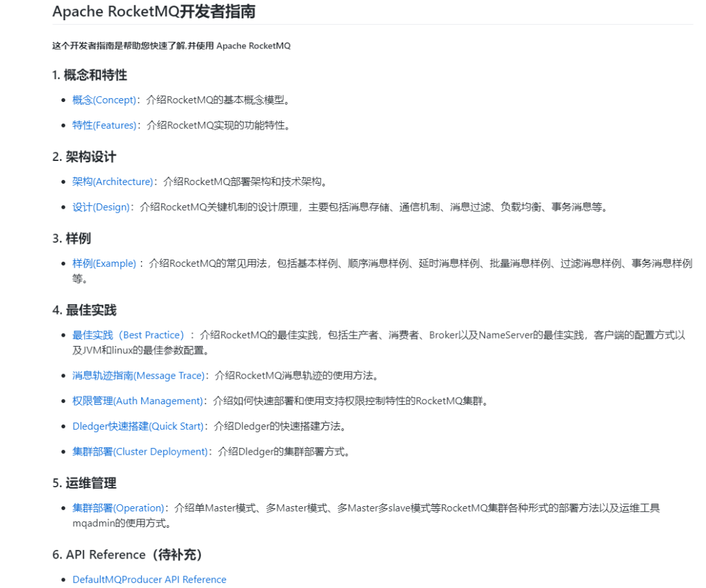Viewport: 706px width, 588px height.
Task: Open 集群部署(Operation) link
Action: (x=118, y=508)
